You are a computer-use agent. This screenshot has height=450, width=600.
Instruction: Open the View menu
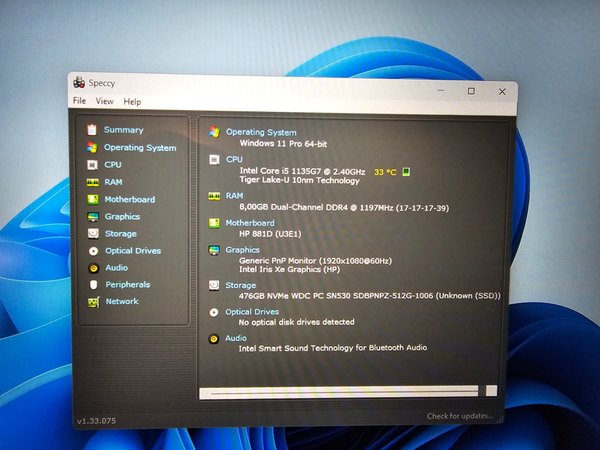point(104,101)
